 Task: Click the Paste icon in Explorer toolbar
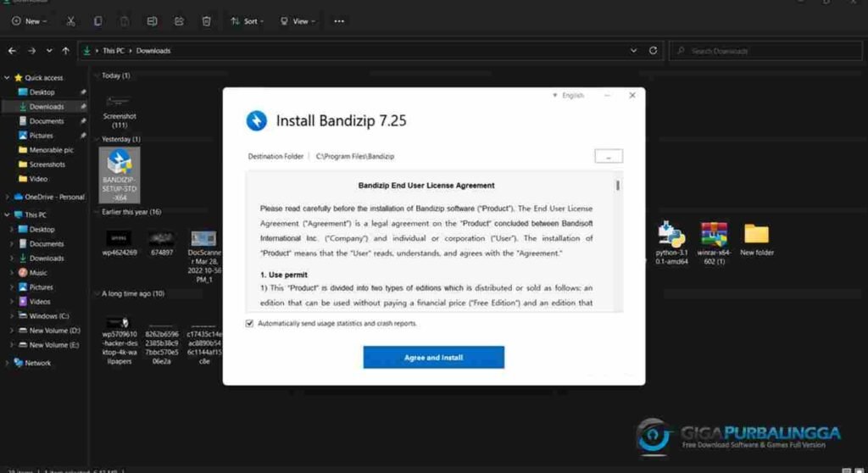[125, 21]
